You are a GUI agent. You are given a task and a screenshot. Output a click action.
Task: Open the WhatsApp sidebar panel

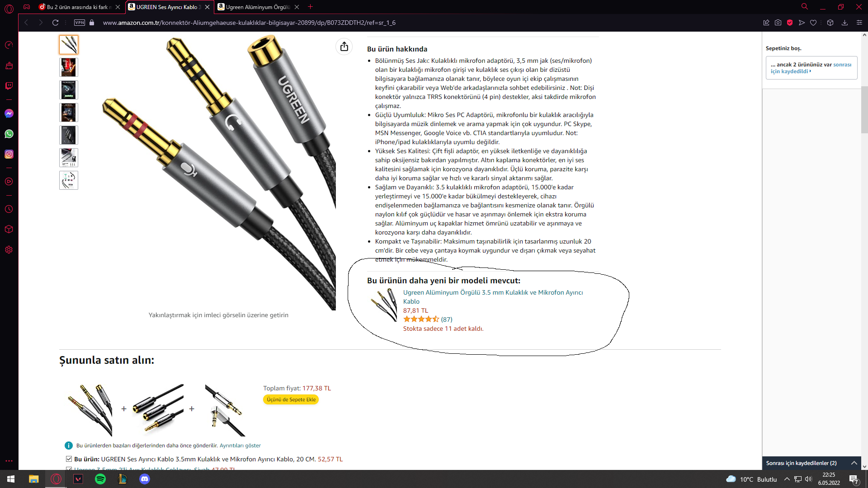[9, 134]
